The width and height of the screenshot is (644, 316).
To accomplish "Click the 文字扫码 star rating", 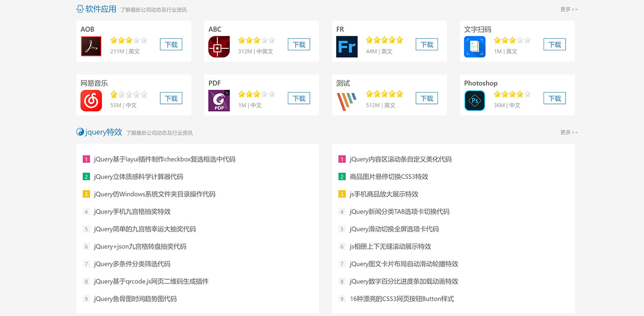I will pyautogui.click(x=512, y=40).
